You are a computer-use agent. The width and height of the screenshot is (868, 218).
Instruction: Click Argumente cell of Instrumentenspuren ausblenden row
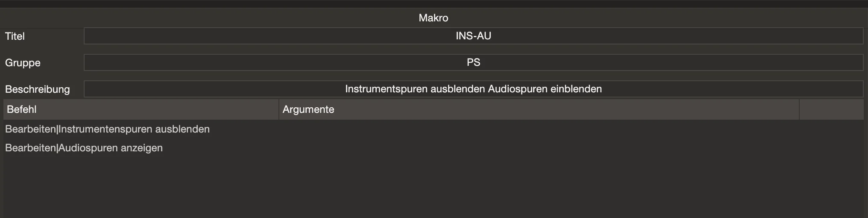(539, 129)
